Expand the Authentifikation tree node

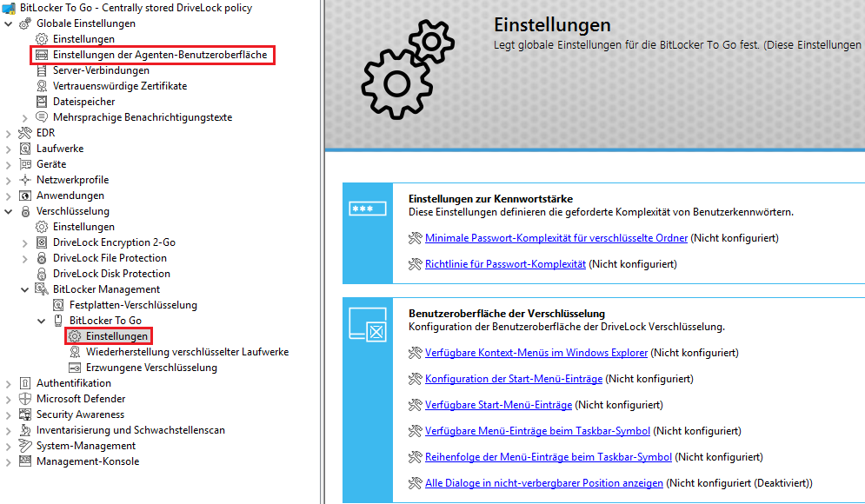[x=9, y=384]
